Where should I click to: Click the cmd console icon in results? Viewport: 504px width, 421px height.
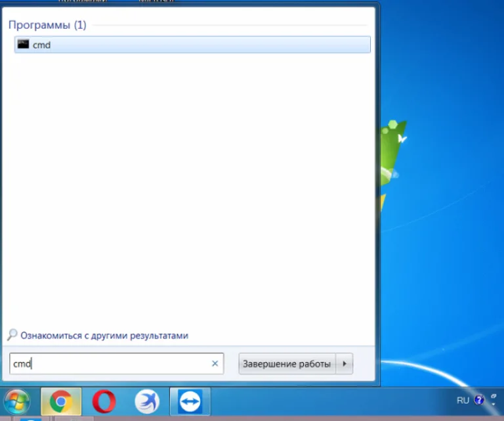[x=23, y=45]
